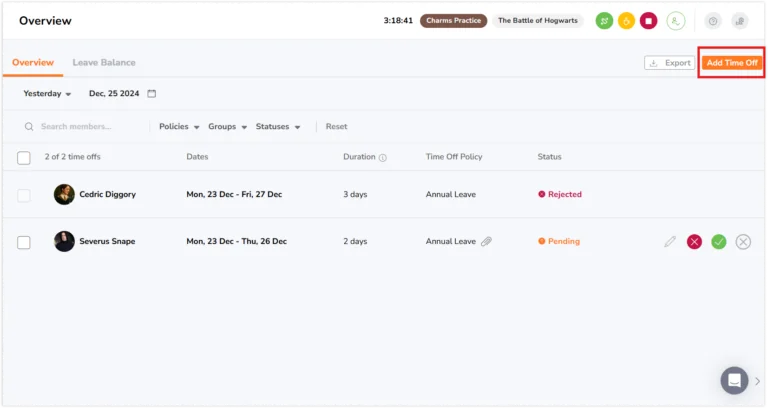Reset the filters via Reset link
This screenshot has height=408, width=768.
click(x=336, y=126)
